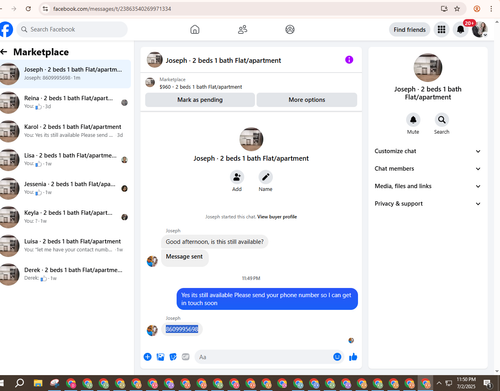Open the Friends icon in top navigation

[x=242, y=29]
